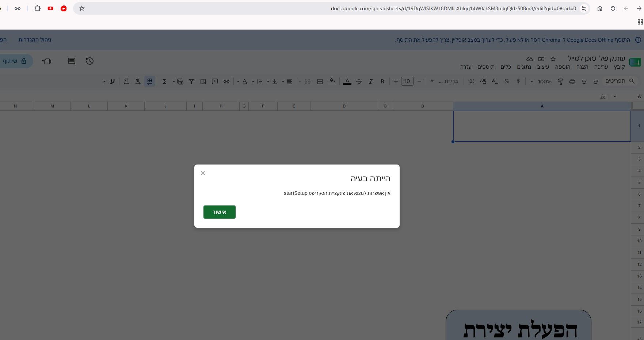Click the print icon in toolbar
Screen dimensions: 644x340
pyautogui.click(x=572, y=82)
